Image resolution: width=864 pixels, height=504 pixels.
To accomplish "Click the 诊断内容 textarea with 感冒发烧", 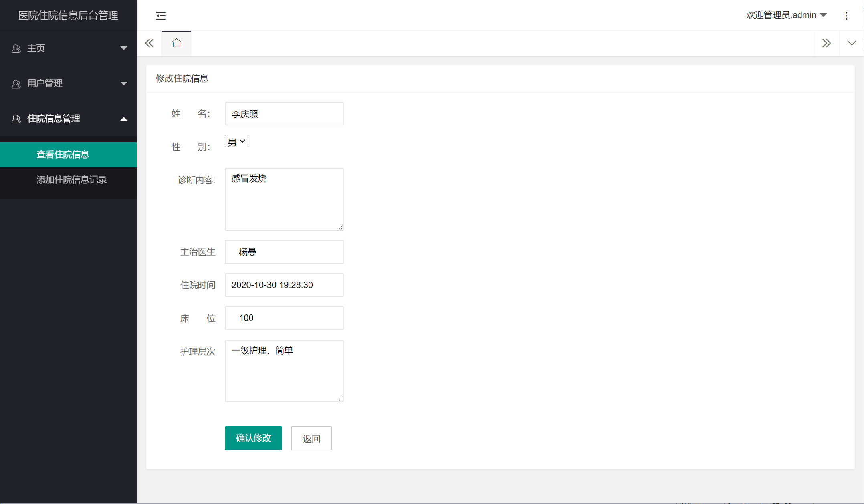I will (284, 200).
